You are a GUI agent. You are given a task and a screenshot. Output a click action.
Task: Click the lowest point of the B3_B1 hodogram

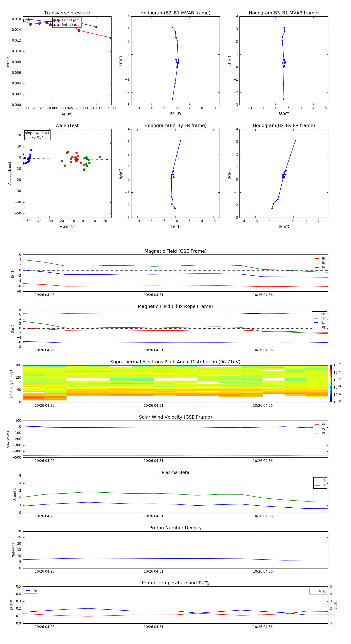(x=283, y=99)
